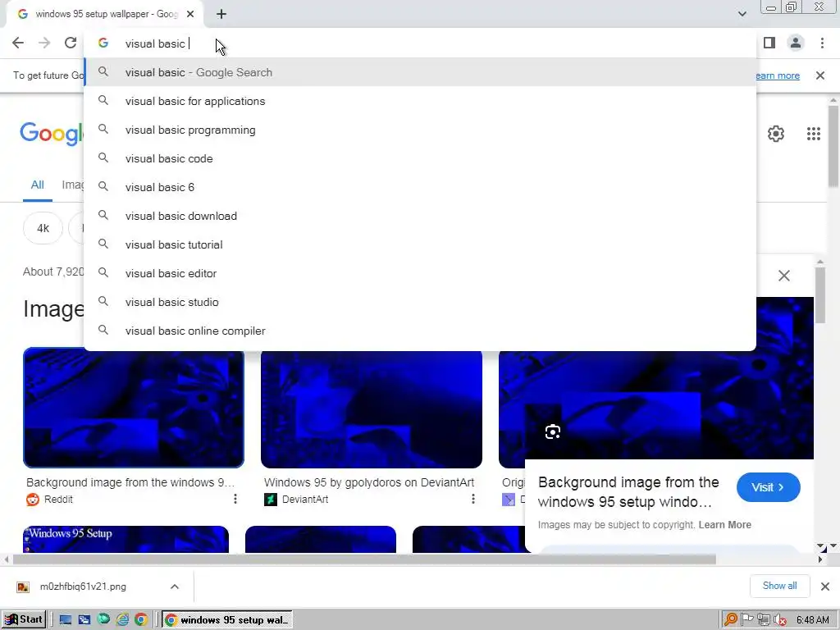This screenshot has width=840, height=630.
Task: Open 'Windows 95 by gpolydoros on DeviantArt' title
Action: pyautogui.click(x=369, y=482)
